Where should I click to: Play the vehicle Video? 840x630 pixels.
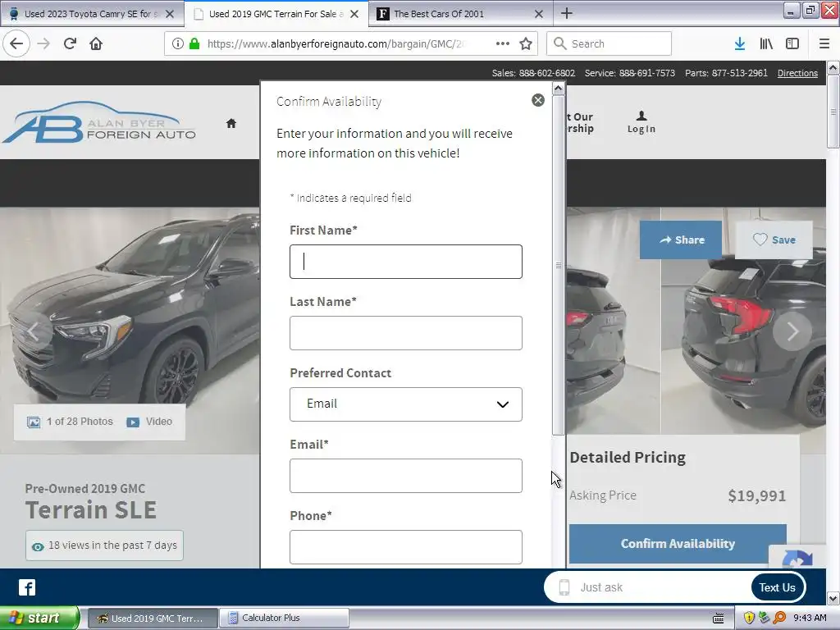point(149,422)
